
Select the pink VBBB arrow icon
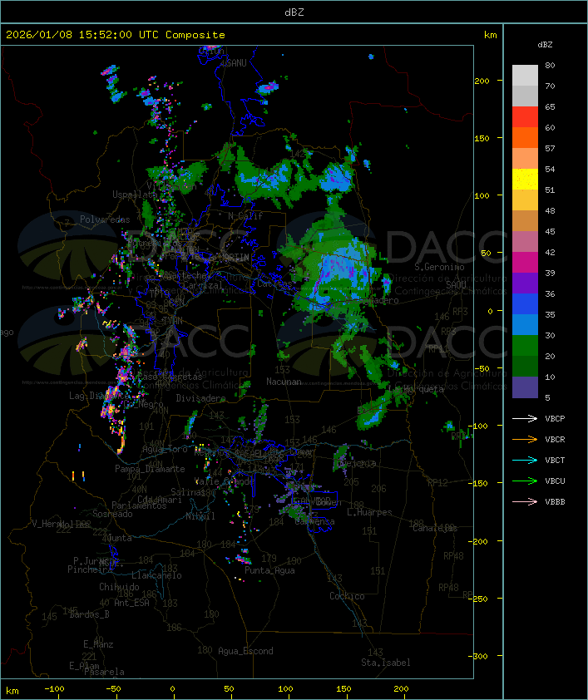click(x=525, y=501)
